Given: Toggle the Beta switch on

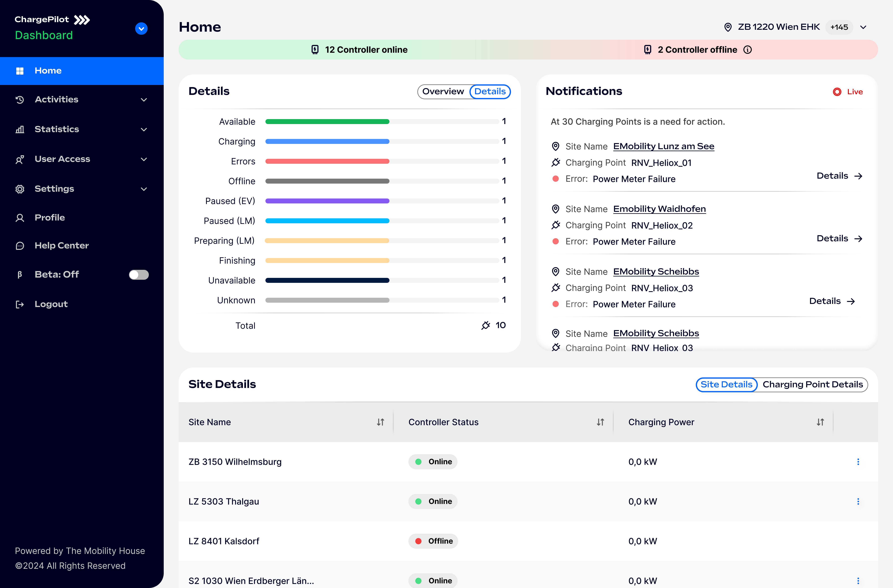Looking at the screenshot, I should [x=139, y=275].
